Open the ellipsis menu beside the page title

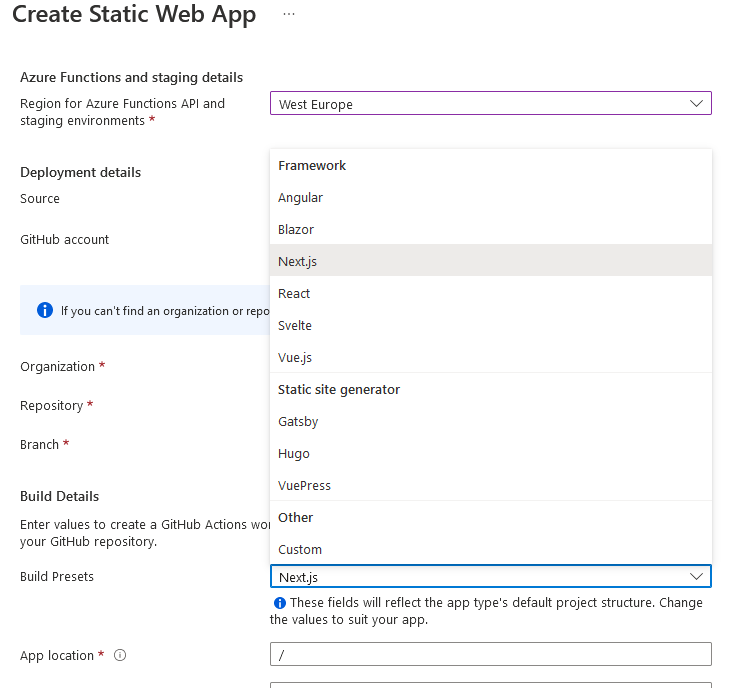tap(289, 15)
